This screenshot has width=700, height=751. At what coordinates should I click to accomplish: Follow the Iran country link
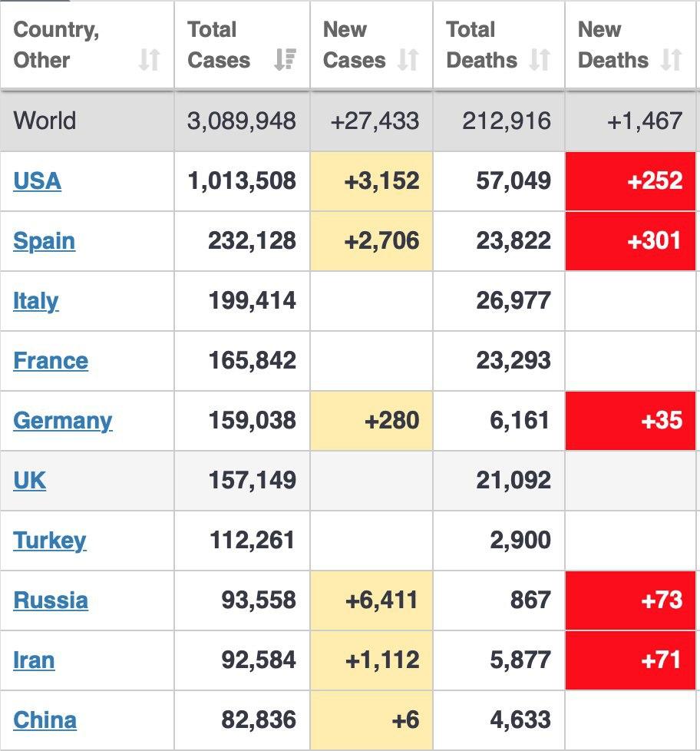point(34,660)
